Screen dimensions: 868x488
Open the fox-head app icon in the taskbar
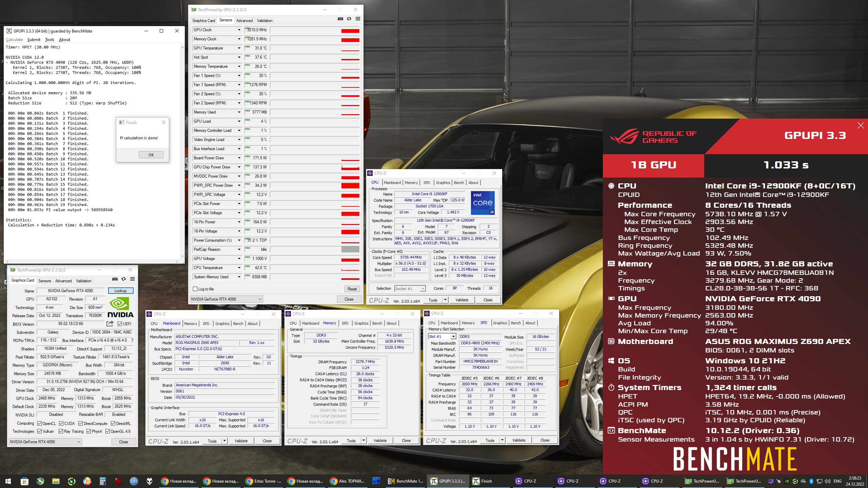coord(150,481)
